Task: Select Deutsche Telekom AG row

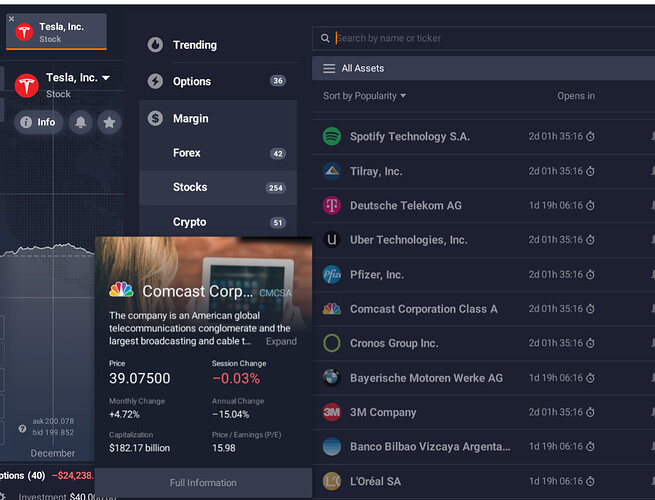Action: tap(483, 206)
